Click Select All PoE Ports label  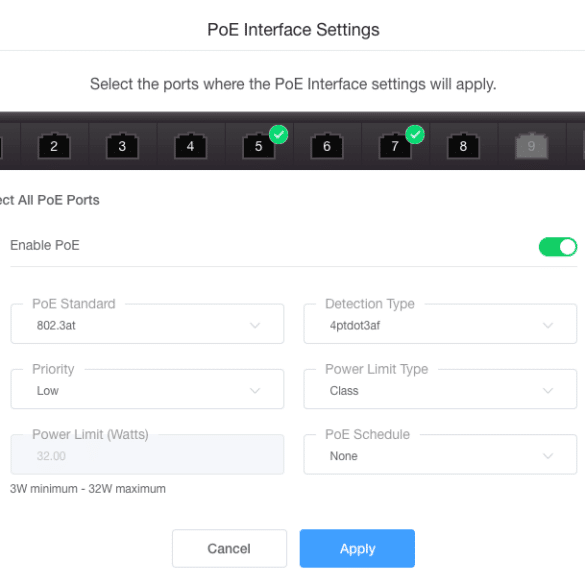(x=50, y=200)
